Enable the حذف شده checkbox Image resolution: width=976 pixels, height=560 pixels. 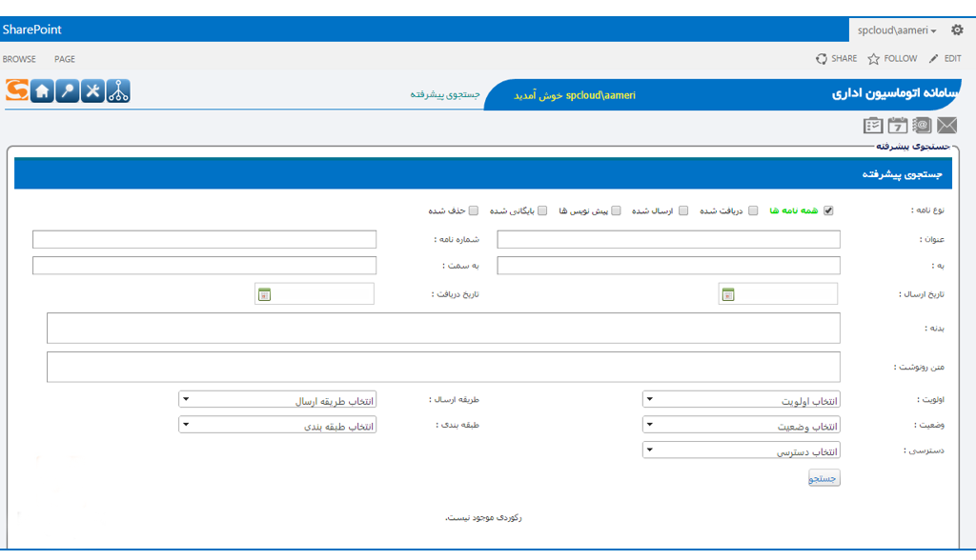pos(474,211)
